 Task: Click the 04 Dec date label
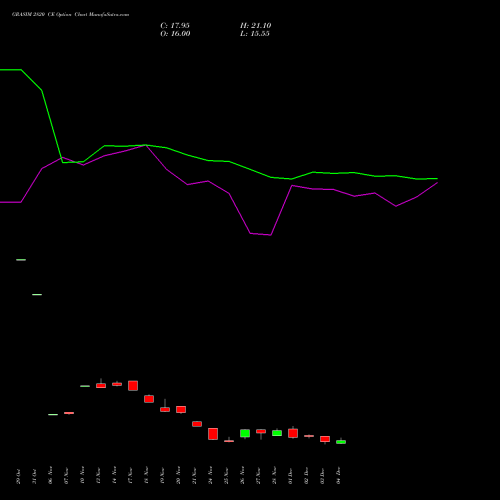[x=338, y=476]
